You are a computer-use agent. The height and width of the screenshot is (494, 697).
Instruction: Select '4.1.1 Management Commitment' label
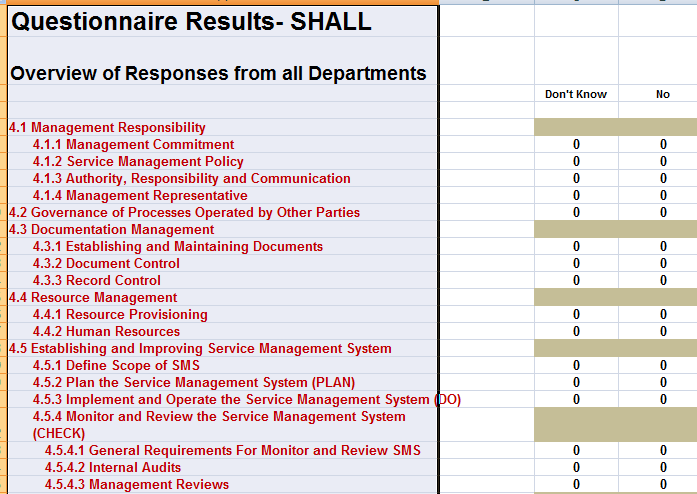pos(133,144)
